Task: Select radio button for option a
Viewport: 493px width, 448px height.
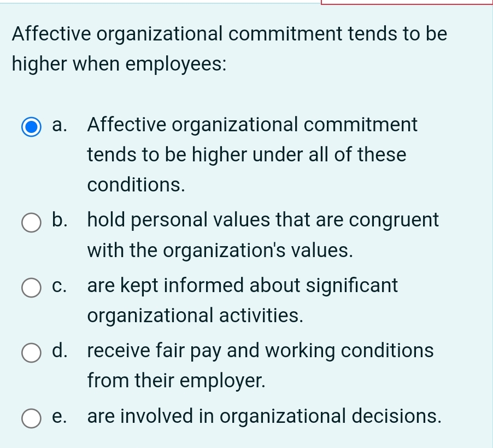Action: tap(31, 126)
